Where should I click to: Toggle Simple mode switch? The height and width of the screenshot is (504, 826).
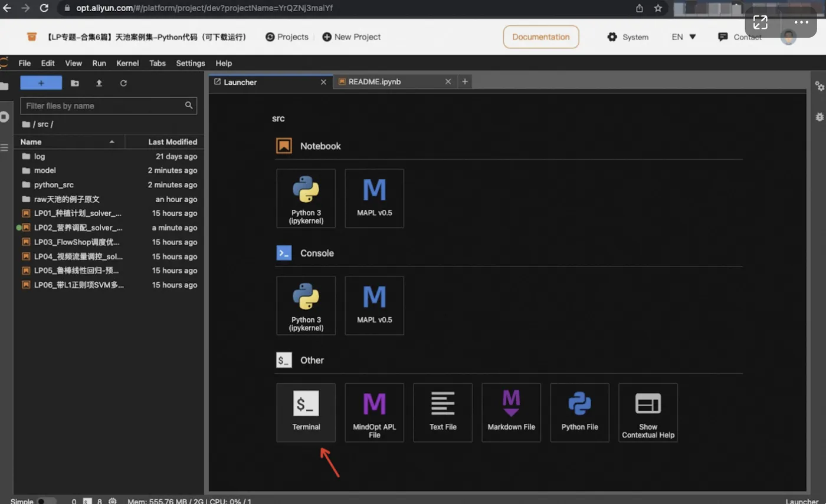coord(47,501)
